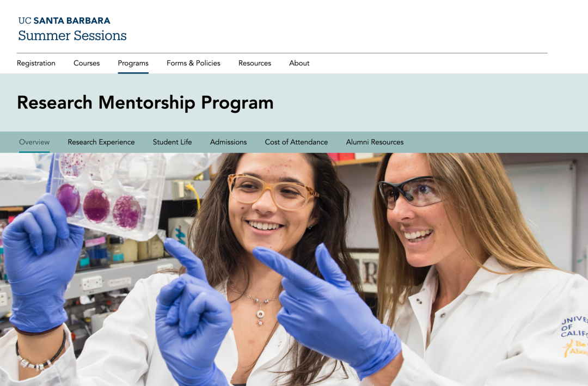
Task: Go to the About menu item
Action: (x=299, y=63)
